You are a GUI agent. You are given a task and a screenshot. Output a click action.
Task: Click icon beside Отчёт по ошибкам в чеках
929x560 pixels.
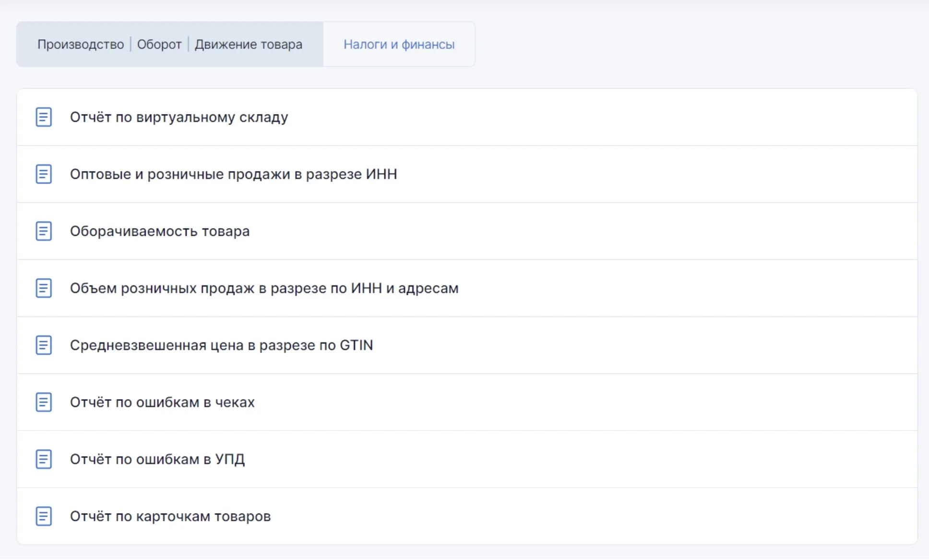pyautogui.click(x=44, y=402)
